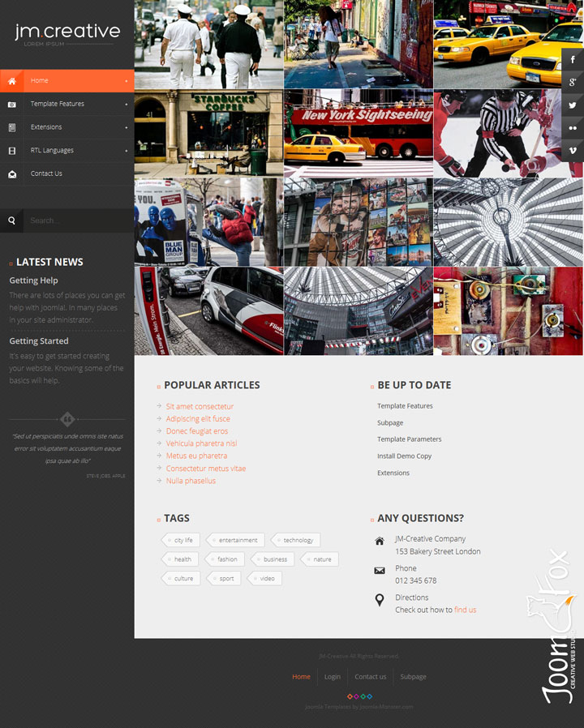The width and height of the screenshot is (584, 728).
Task: Click the house icon by JM-Creative Company
Action: [x=380, y=541]
